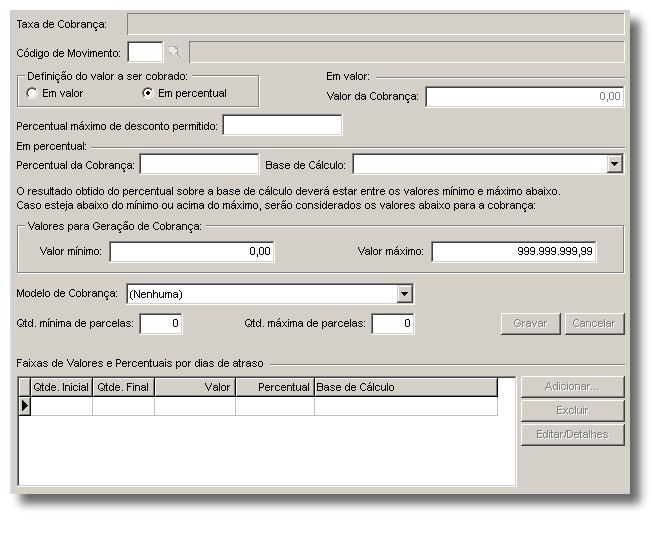Image resolution: width=650 pixels, height=544 pixels.
Task: Click the Percentual da Cobrança field
Action: (199, 164)
